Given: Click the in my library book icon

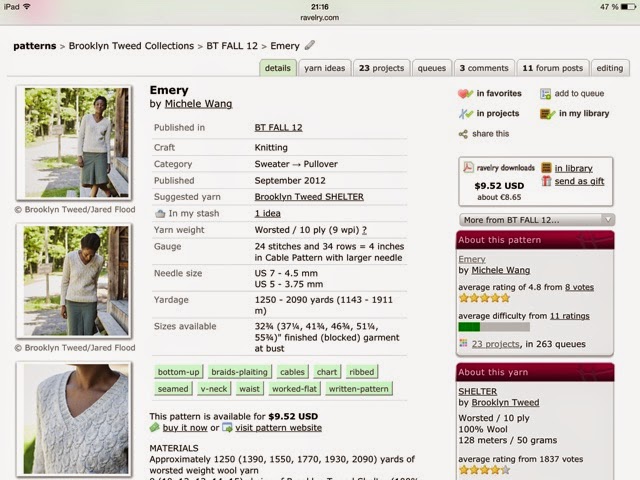Looking at the screenshot, I should (x=547, y=113).
